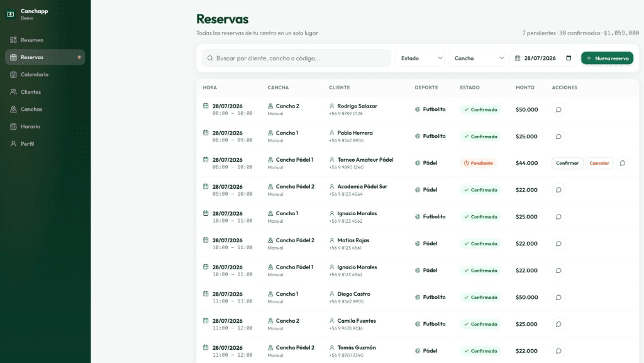Viewport: 644px width, 363px height.
Task: Go to Calendario in the sidebar
Action: point(45,74)
